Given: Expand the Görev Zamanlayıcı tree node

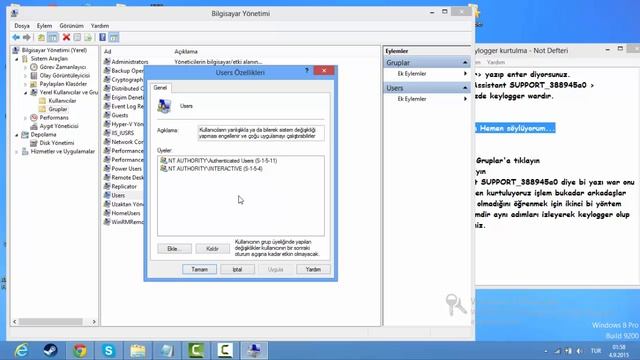Looking at the screenshot, I should (25, 67).
